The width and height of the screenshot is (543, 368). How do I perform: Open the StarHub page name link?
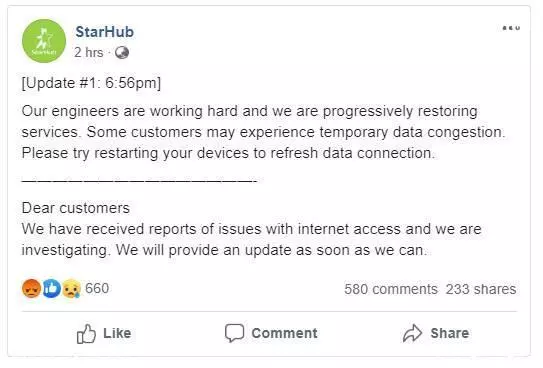click(x=105, y=32)
